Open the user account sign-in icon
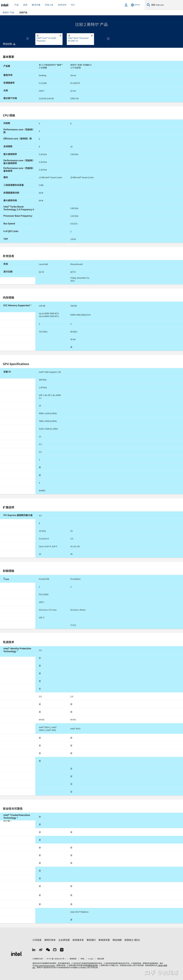183x980 pixels. pos(126,5)
